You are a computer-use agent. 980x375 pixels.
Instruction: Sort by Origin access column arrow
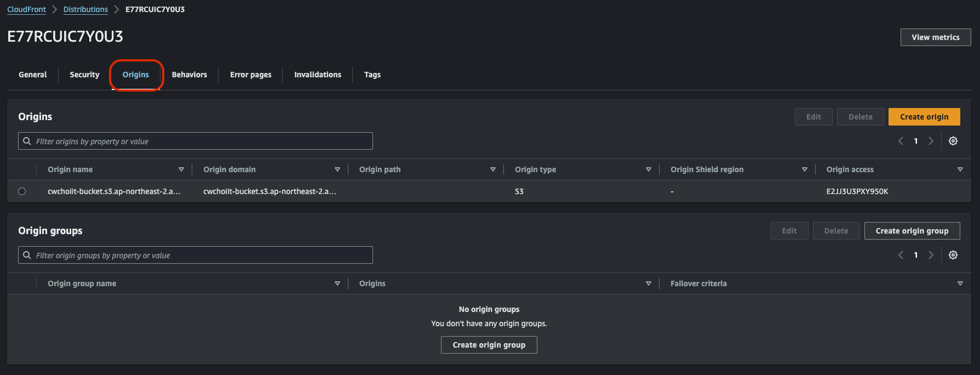[x=960, y=169]
